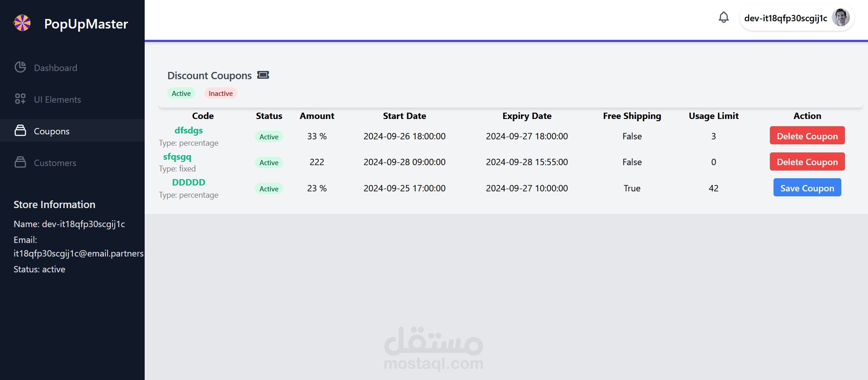
Task: Click Active status badge in sfqsgq row
Action: (269, 162)
